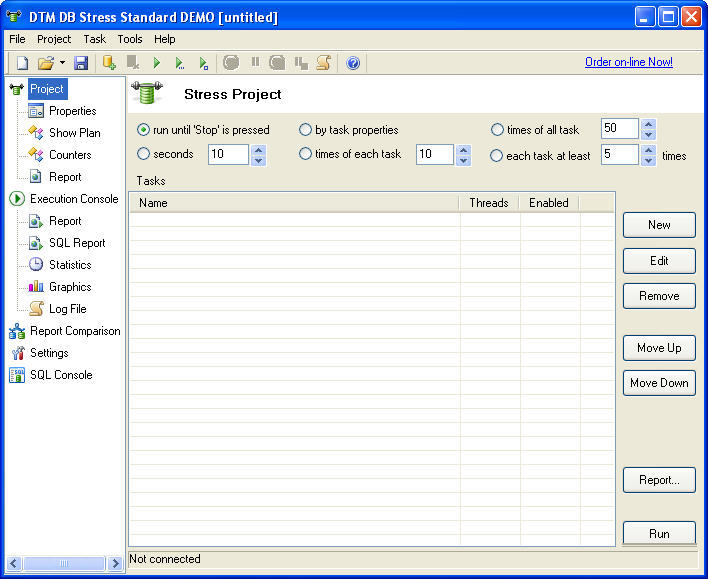708x579 pixels.
Task: Click the Edit button
Action: 659,261
